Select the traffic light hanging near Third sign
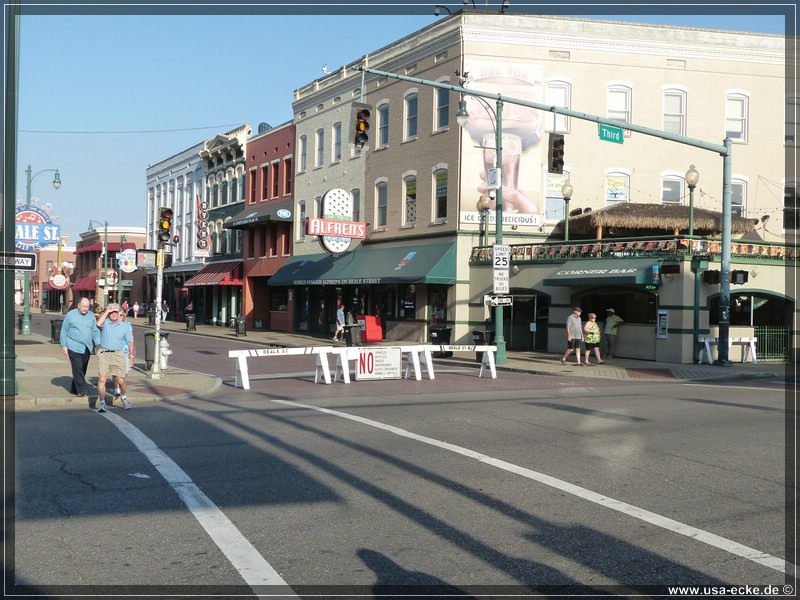 pyautogui.click(x=556, y=153)
